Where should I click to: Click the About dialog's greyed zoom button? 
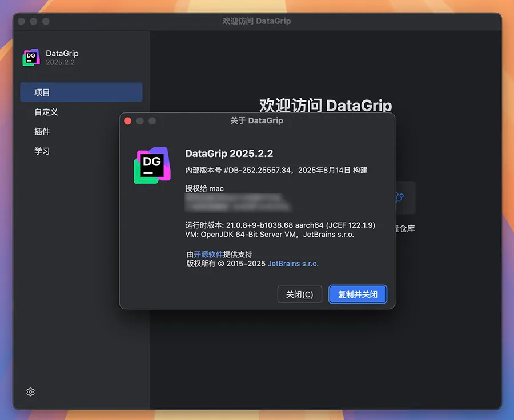click(152, 121)
